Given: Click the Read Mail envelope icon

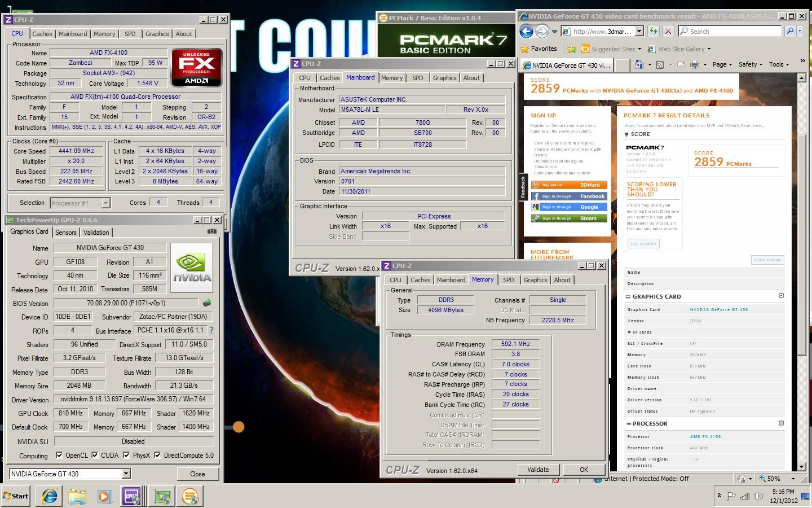Looking at the screenshot, I should click(681, 64).
